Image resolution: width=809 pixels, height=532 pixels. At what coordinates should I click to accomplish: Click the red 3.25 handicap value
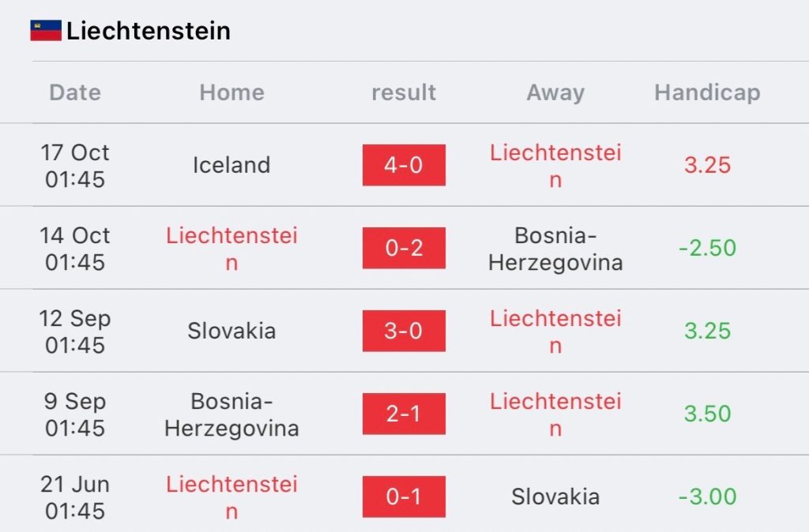click(707, 166)
